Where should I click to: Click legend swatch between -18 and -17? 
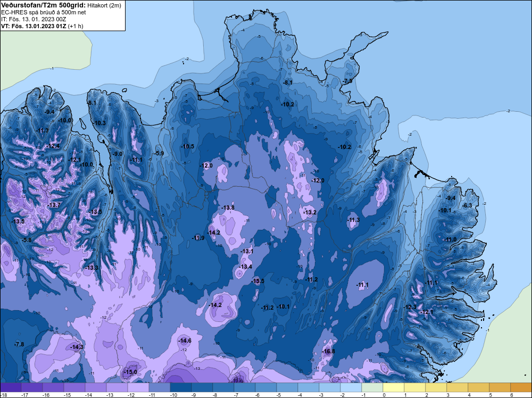click(x=11, y=387)
